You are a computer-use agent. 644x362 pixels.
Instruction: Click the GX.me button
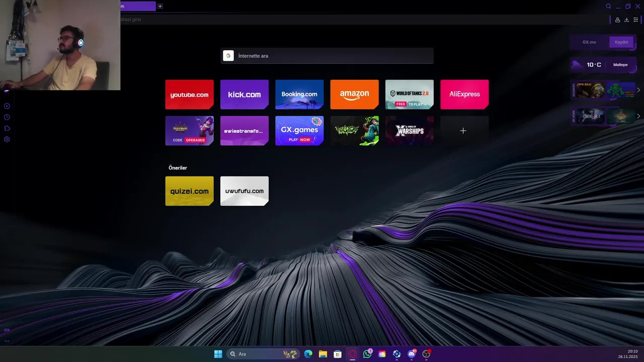click(x=589, y=42)
